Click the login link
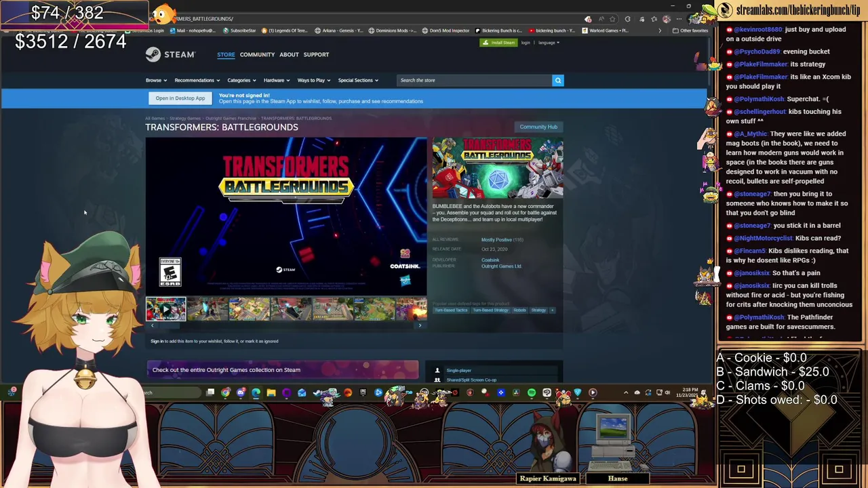This screenshot has width=868, height=488. [526, 43]
